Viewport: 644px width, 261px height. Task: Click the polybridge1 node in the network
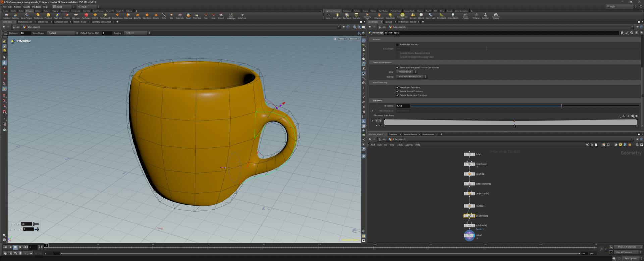469,216
